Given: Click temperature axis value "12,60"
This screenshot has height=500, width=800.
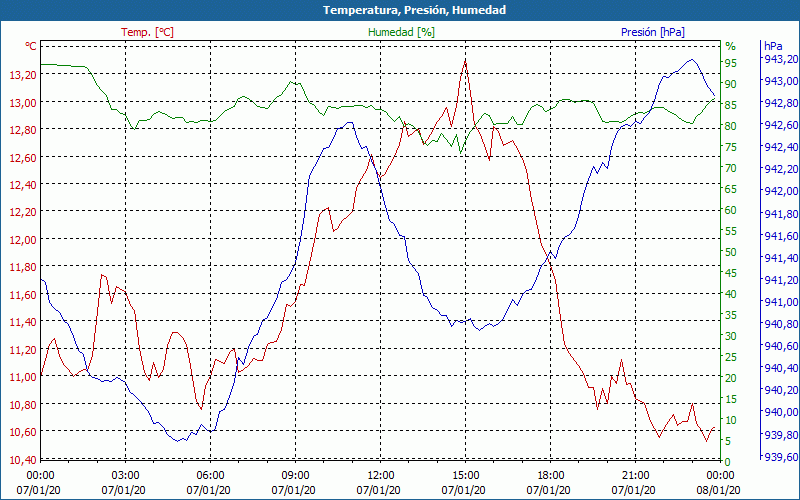Looking at the screenshot, I should [23, 157].
